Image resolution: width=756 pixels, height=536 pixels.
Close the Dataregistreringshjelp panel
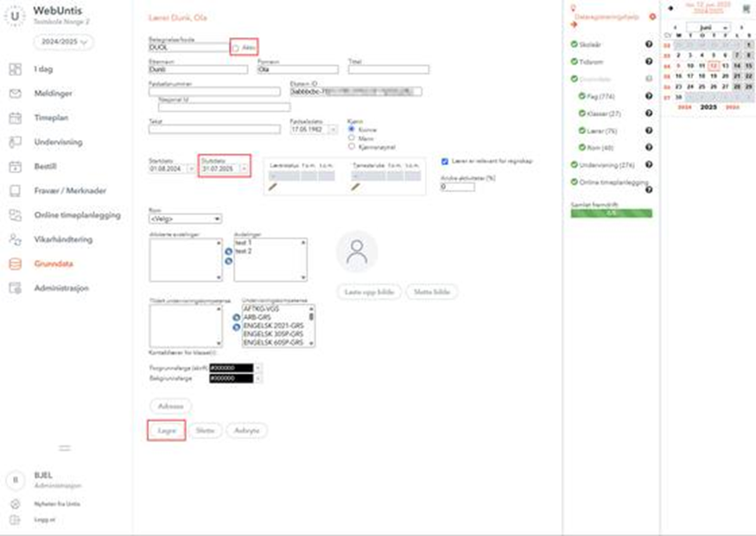(x=652, y=16)
